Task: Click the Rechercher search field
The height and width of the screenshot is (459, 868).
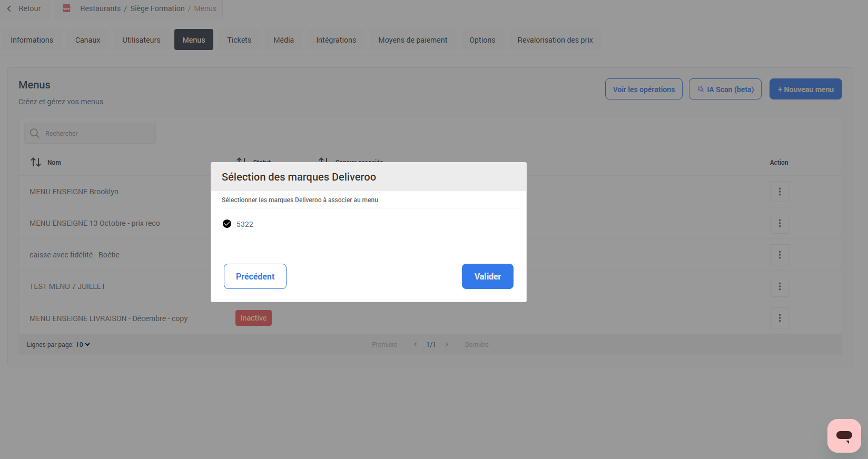Action: (x=97, y=134)
